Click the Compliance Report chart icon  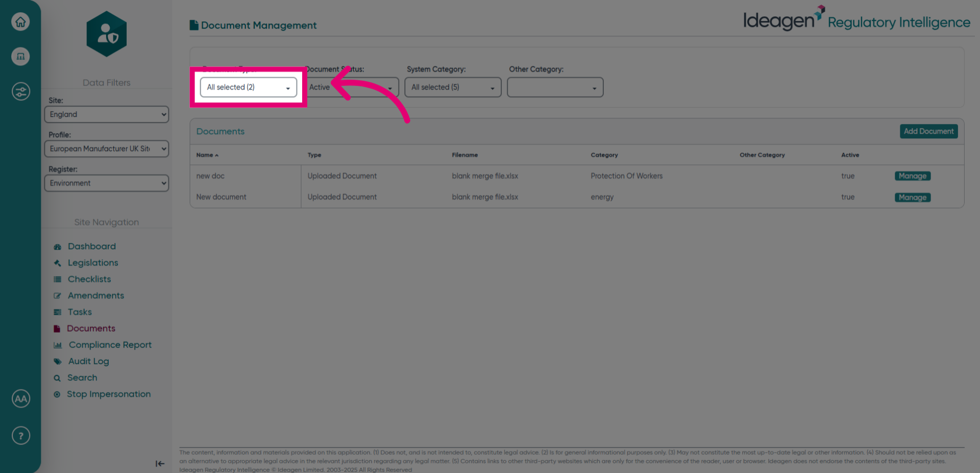tap(58, 345)
